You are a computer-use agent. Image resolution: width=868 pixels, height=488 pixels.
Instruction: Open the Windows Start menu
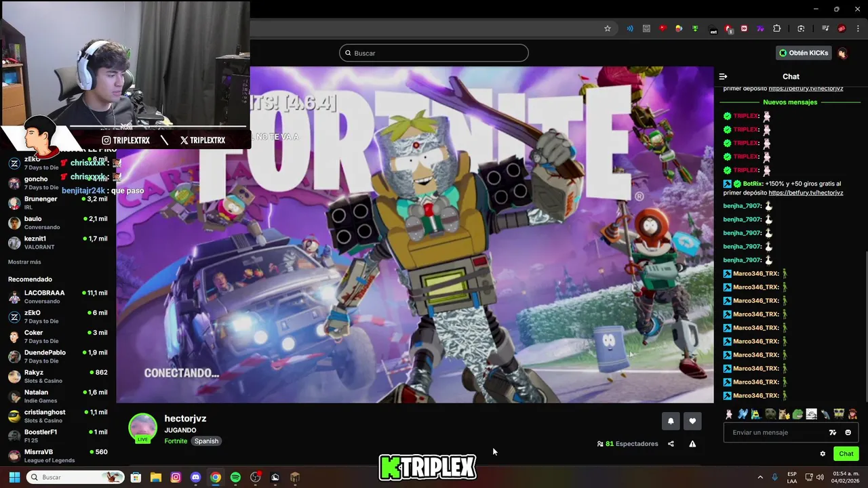pyautogui.click(x=14, y=477)
